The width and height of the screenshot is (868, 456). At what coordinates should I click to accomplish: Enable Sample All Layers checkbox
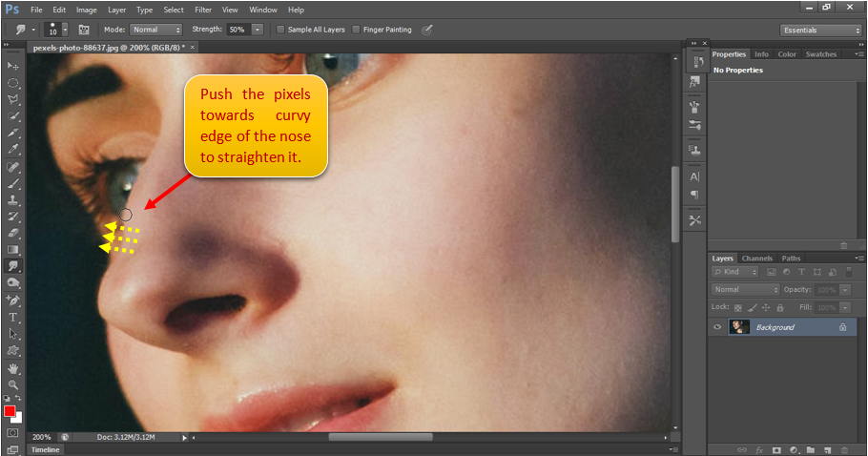coord(280,30)
